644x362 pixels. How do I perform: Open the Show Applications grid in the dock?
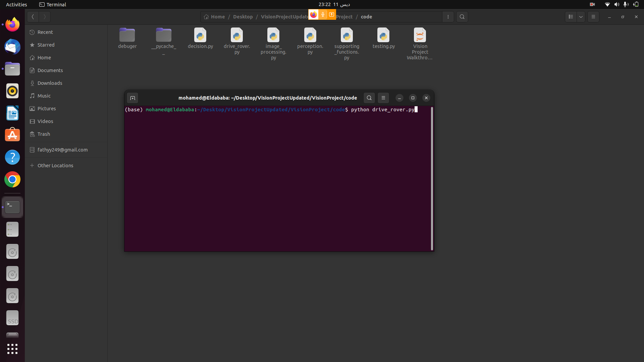[12, 349]
